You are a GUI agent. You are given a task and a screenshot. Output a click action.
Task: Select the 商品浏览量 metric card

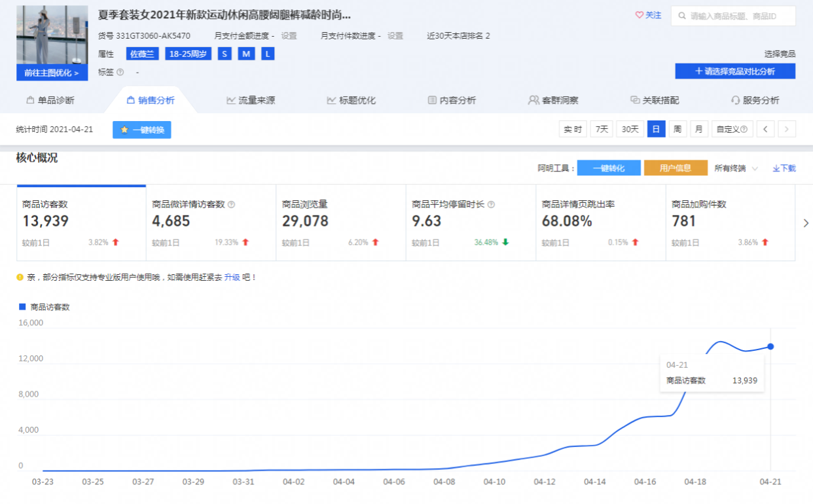[340, 223]
